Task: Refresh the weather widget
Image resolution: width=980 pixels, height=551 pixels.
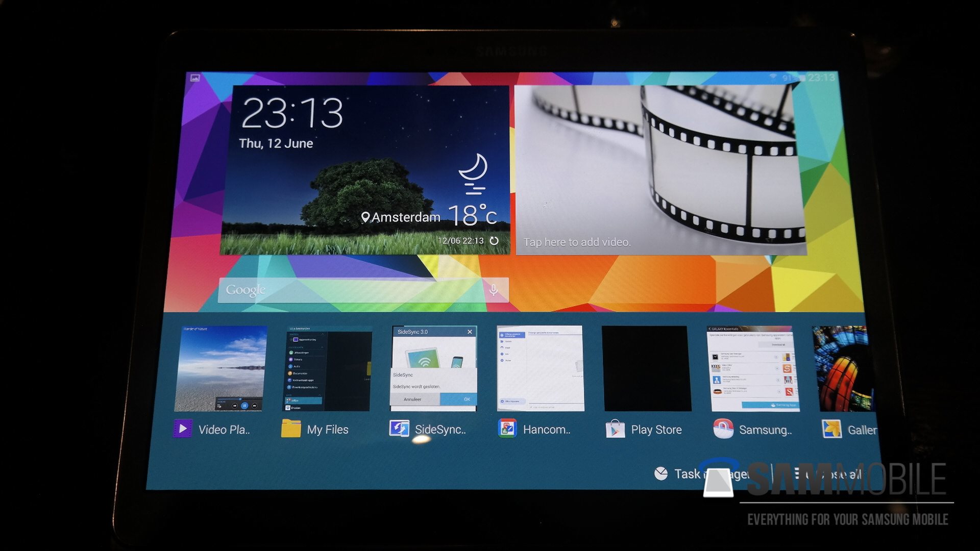Action: tap(494, 241)
